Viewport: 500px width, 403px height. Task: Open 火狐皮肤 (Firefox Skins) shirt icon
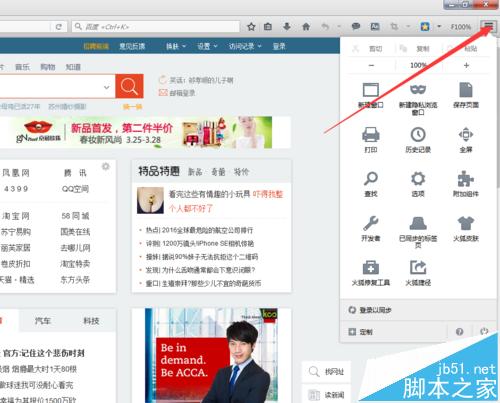click(x=466, y=228)
